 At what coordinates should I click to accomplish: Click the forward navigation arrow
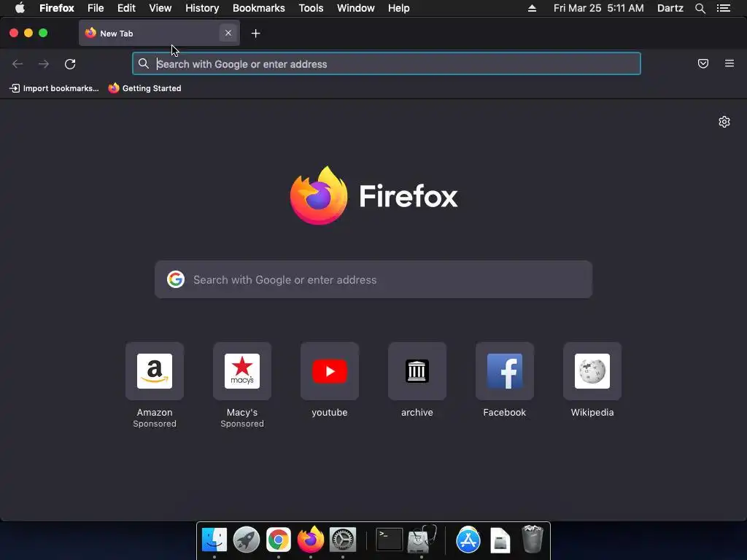pos(43,64)
